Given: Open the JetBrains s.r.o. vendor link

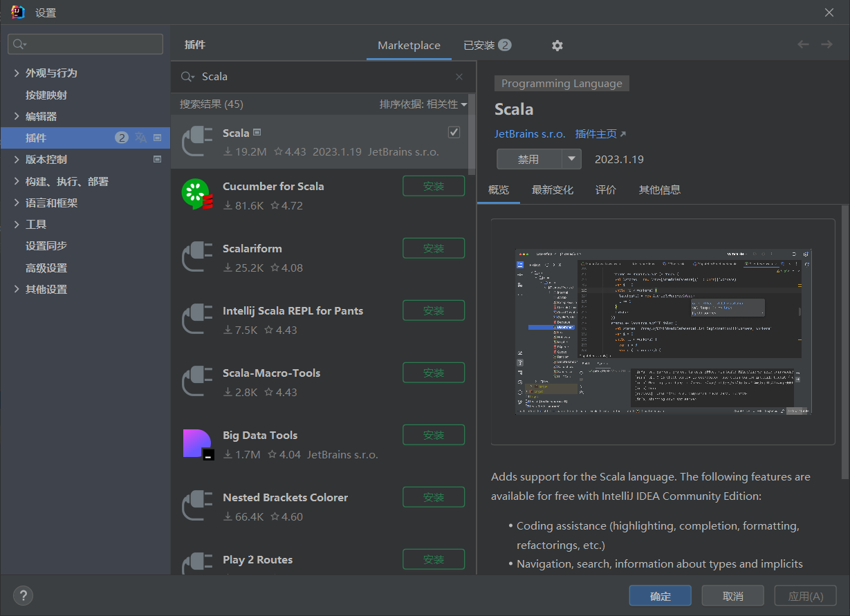Looking at the screenshot, I should [530, 134].
